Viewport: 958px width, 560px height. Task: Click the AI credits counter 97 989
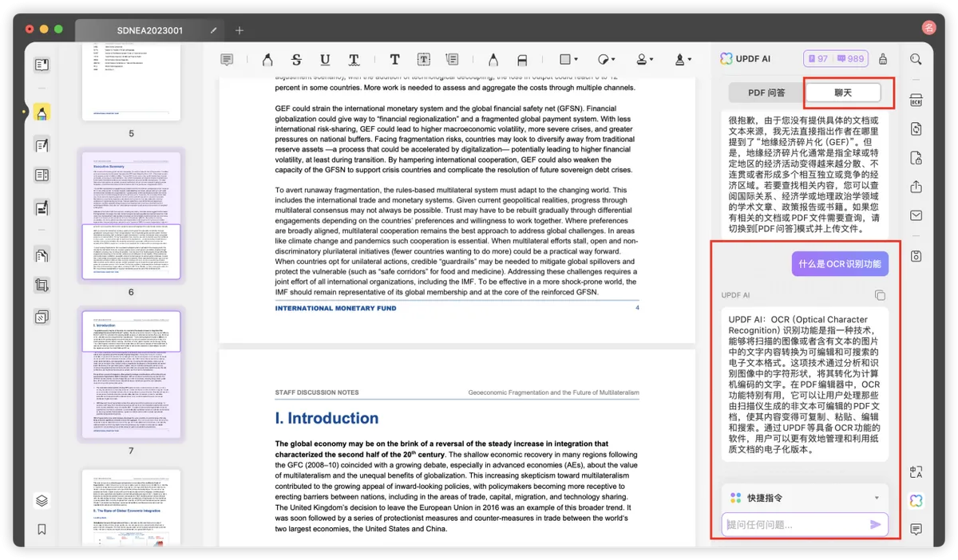pos(836,59)
